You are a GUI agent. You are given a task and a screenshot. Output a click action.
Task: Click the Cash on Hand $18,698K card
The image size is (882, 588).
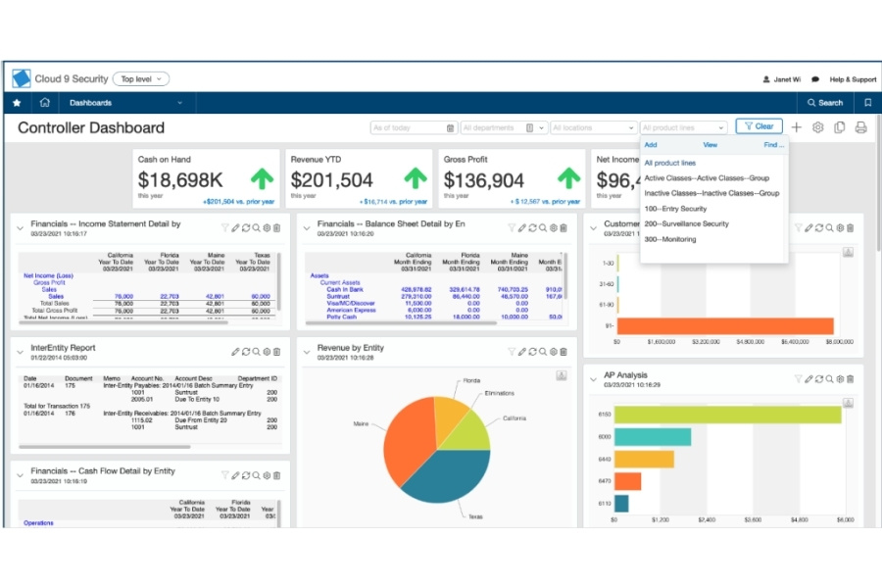click(206, 178)
